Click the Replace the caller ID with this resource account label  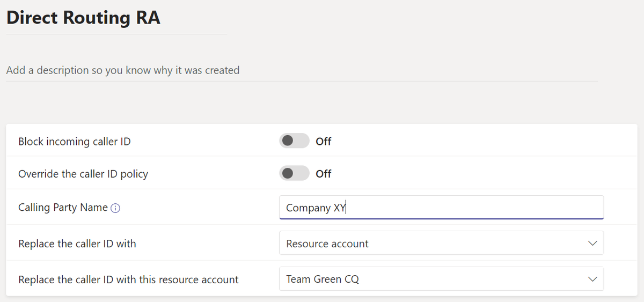point(128,279)
